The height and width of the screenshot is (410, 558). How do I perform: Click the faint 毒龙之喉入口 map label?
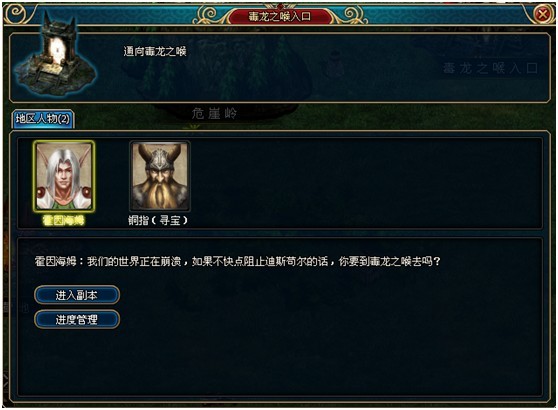pyautogui.click(x=490, y=68)
